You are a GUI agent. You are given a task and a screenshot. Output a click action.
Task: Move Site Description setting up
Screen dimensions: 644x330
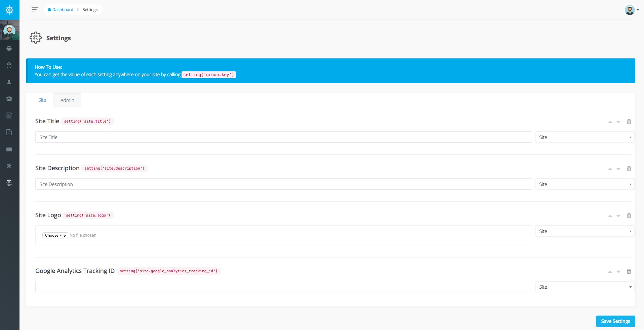(x=610, y=169)
